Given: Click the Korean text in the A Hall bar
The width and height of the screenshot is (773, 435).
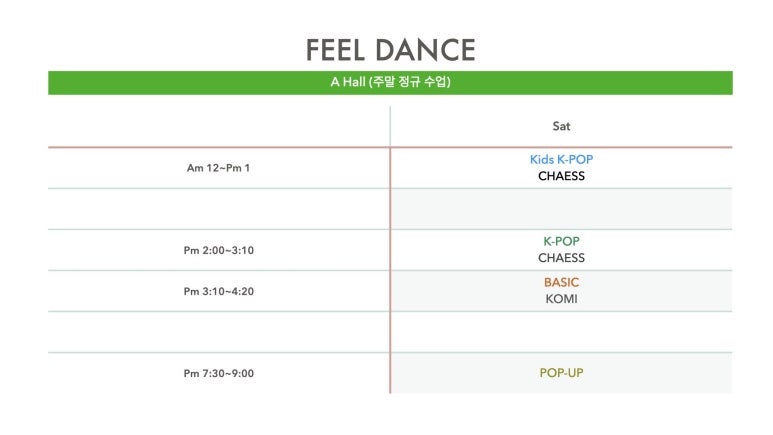Looking at the screenshot, I should click(412, 82).
